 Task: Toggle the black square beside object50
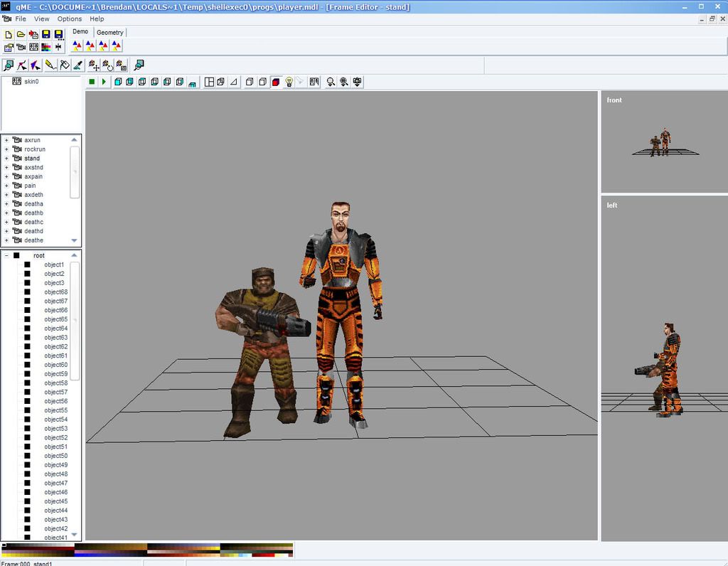(28, 456)
